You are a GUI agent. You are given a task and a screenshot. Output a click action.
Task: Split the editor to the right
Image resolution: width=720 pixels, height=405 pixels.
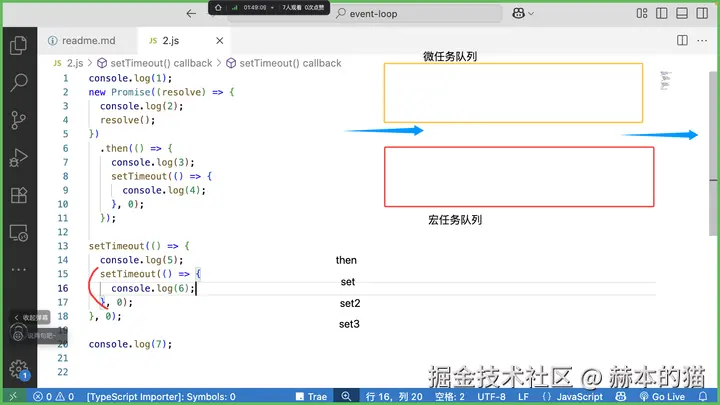(682, 40)
